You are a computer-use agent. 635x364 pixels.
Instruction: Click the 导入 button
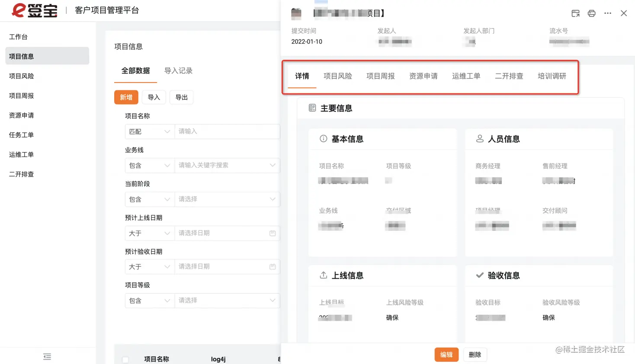click(x=154, y=97)
